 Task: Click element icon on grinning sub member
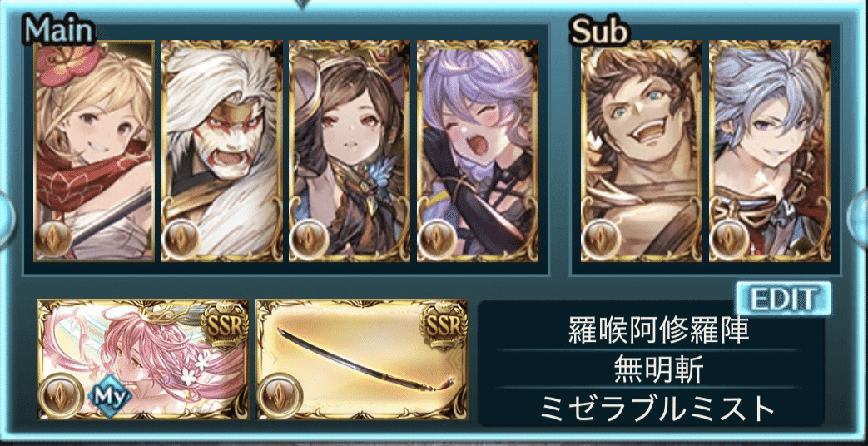[600, 239]
